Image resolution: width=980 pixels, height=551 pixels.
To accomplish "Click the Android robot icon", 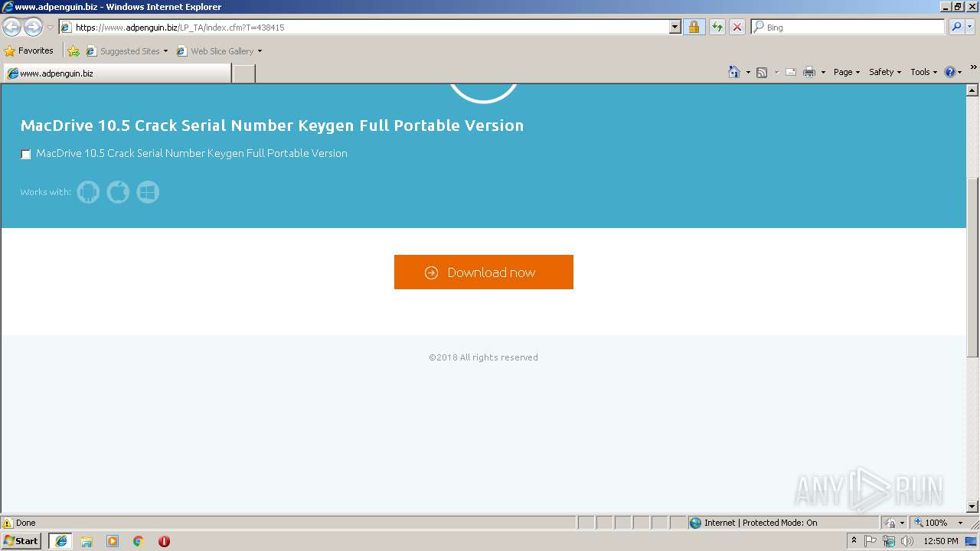I will tap(88, 191).
